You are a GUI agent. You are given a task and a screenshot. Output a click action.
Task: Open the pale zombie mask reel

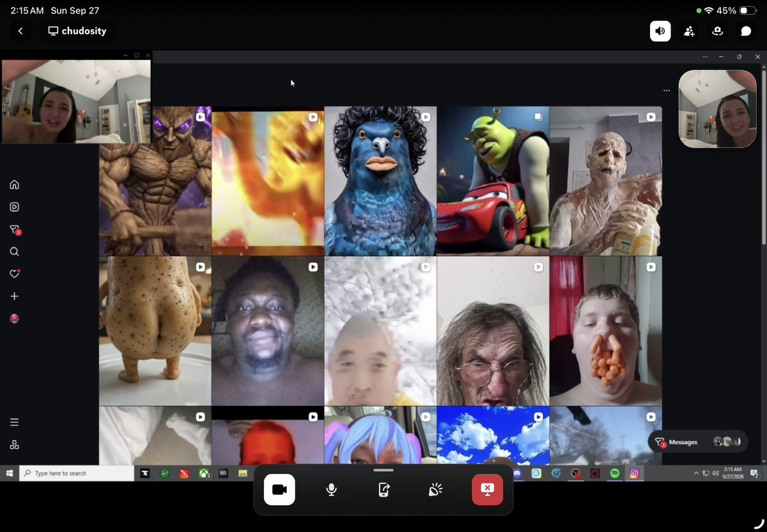(x=605, y=181)
